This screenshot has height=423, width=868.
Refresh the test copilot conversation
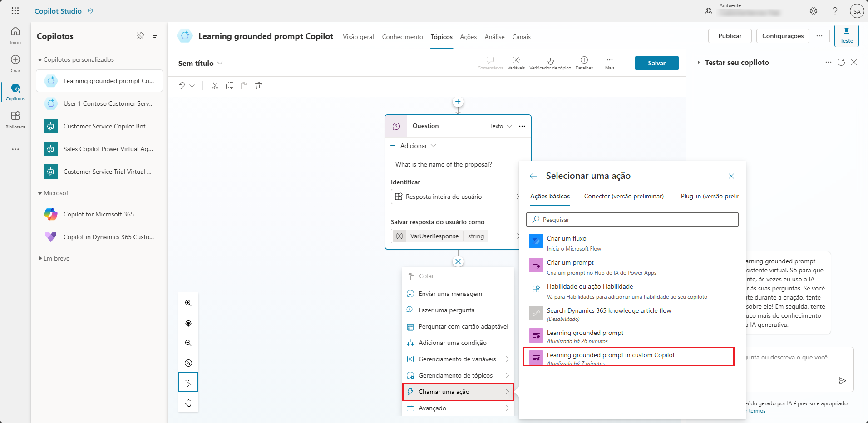point(841,62)
